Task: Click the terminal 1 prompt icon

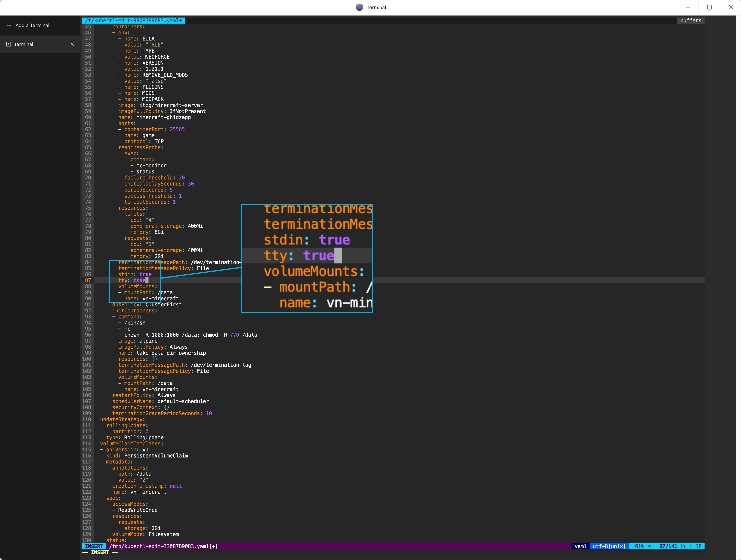Action: tap(9, 44)
